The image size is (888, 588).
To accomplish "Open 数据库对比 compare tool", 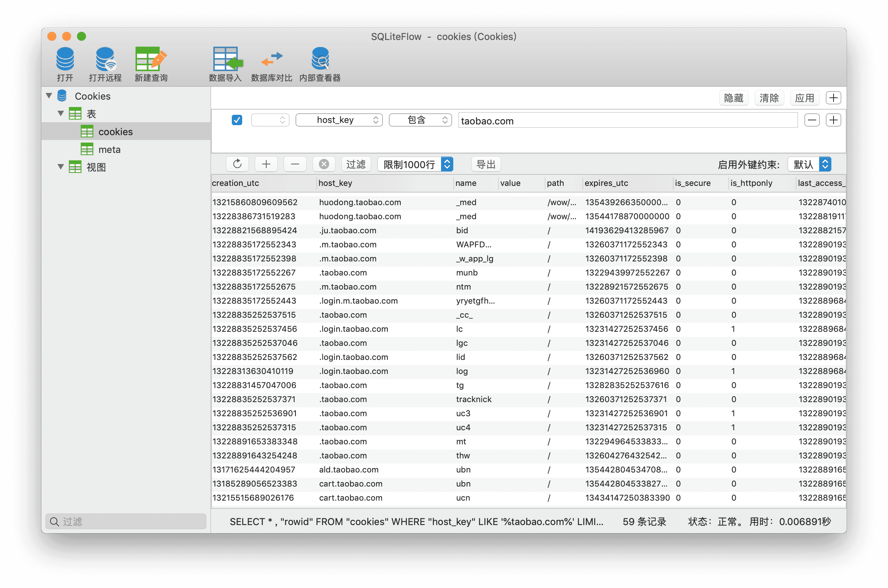I will click(271, 60).
